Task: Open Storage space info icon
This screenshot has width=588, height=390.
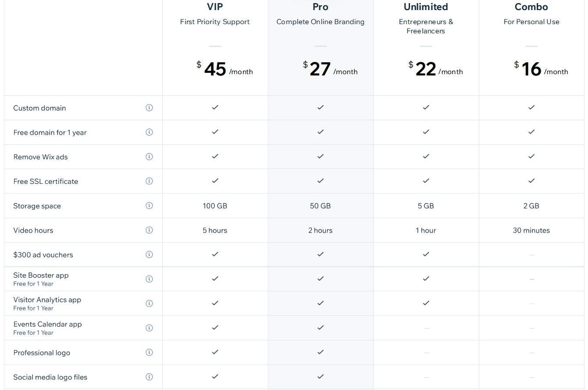Action: pyautogui.click(x=149, y=206)
